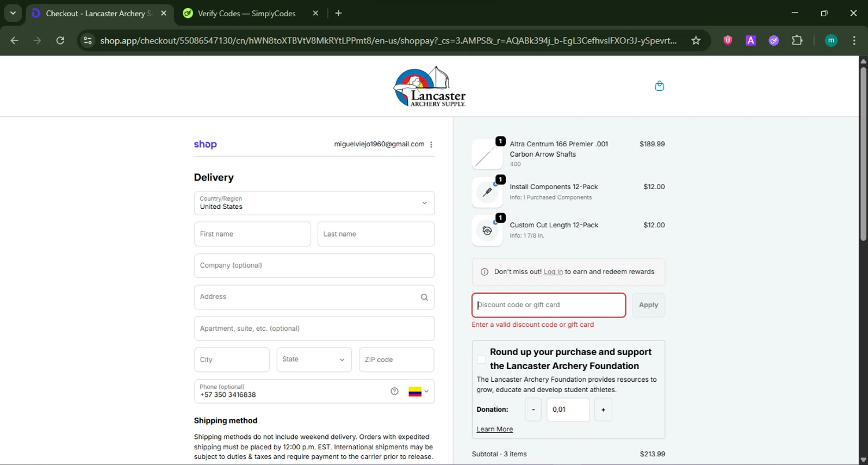Screen dimensions: 868x465
Task: Open site information icon in address bar
Action: click(x=88, y=40)
